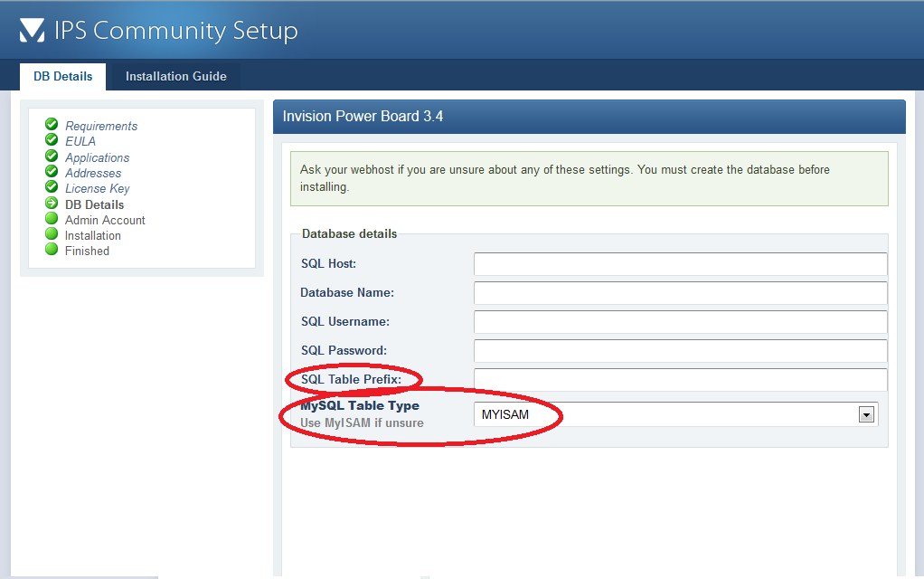Click the Installation sidebar step text
The width and height of the screenshot is (924, 579).
92,235
